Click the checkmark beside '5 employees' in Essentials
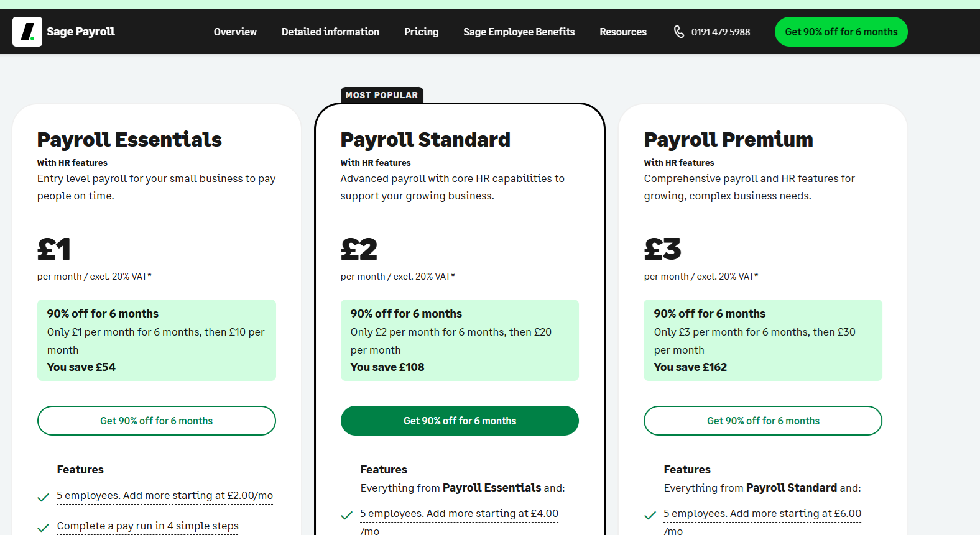The height and width of the screenshot is (535, 980). click(43, 497)
